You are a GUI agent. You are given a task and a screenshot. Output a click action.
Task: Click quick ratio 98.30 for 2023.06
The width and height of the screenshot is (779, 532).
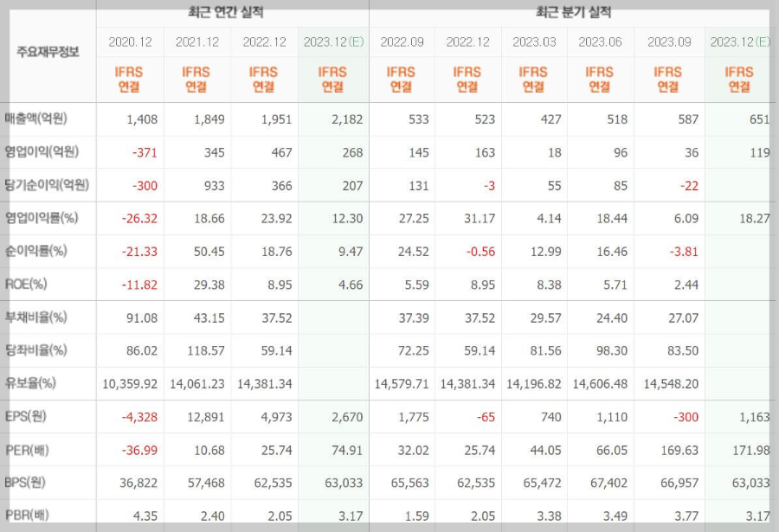[612, 351]
